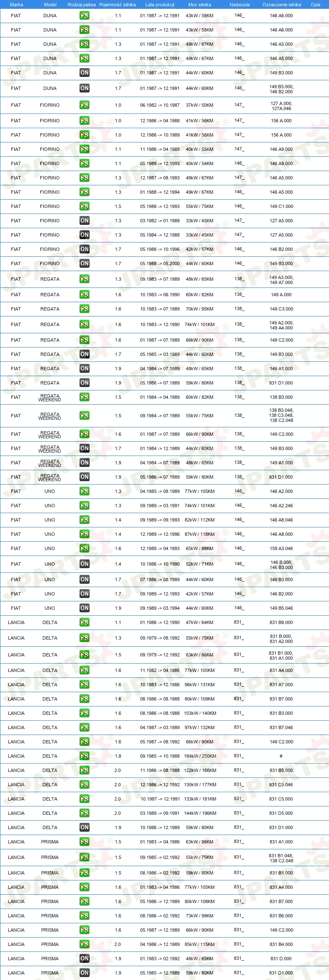Click petrol icon in PRISMA 831 B6.000 row

point(85,916)
